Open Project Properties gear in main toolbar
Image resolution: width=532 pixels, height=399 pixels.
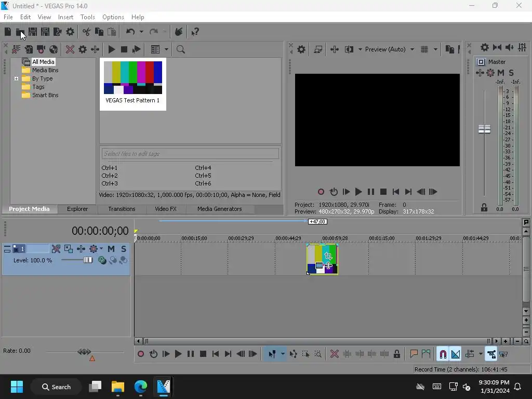point(70,32)
